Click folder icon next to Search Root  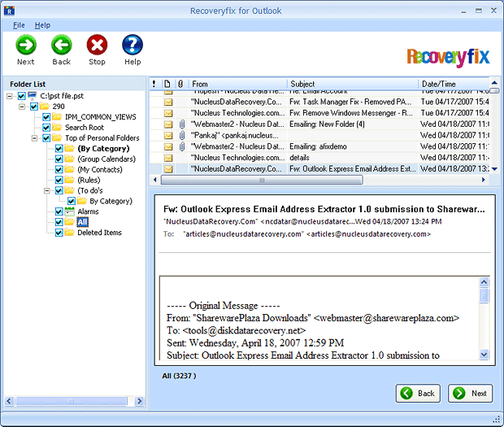pos(57,127)
